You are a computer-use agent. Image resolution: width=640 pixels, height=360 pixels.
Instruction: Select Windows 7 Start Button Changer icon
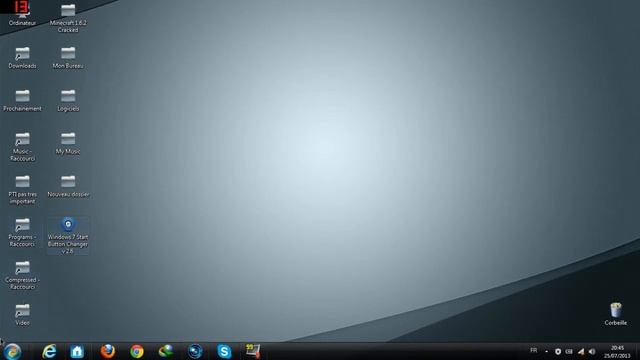pos(68,236)
